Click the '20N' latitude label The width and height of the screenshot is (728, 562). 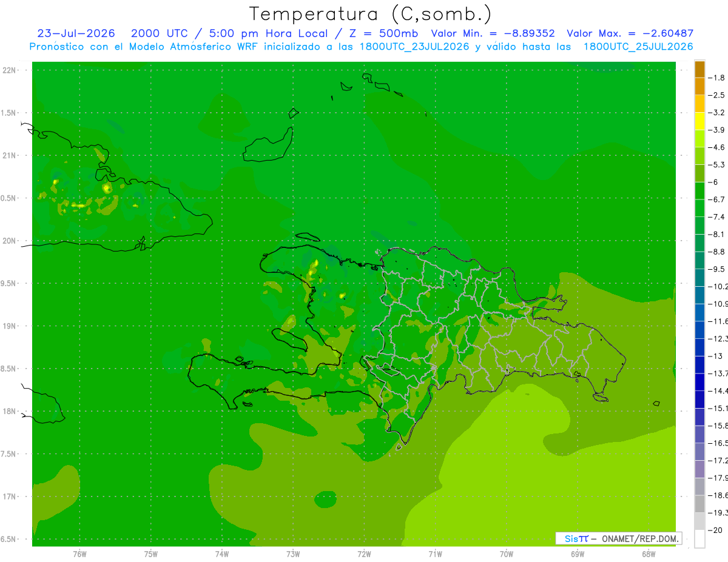point(9,241)
